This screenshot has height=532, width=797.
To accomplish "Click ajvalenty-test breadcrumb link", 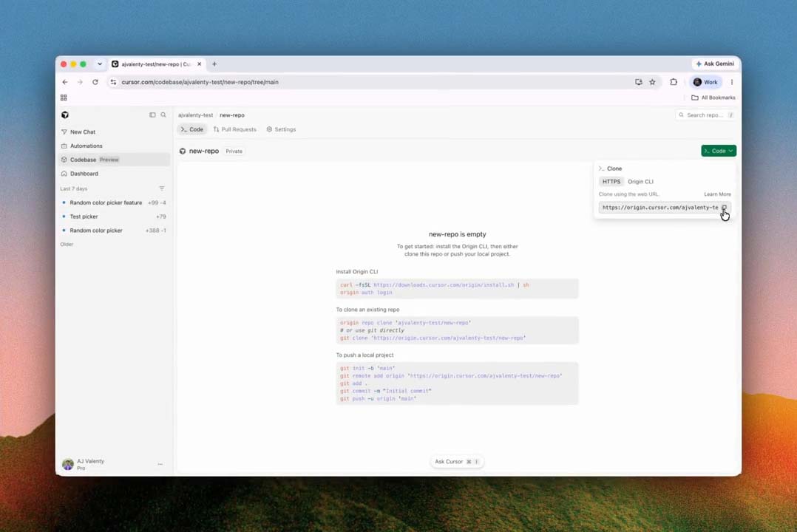I will [196, 115].
